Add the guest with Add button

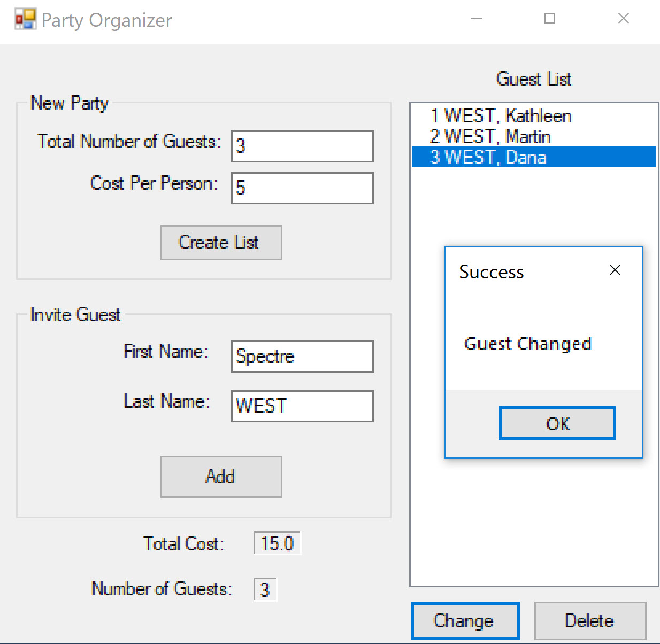221,477
